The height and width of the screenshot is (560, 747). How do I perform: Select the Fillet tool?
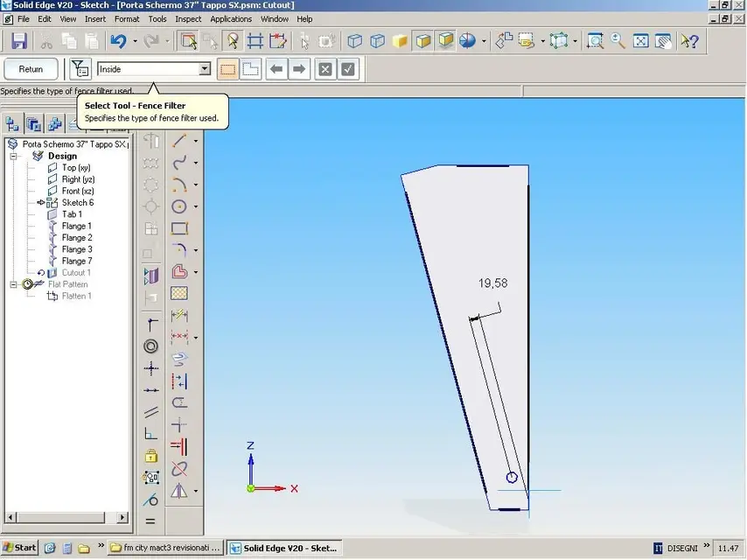179,249
